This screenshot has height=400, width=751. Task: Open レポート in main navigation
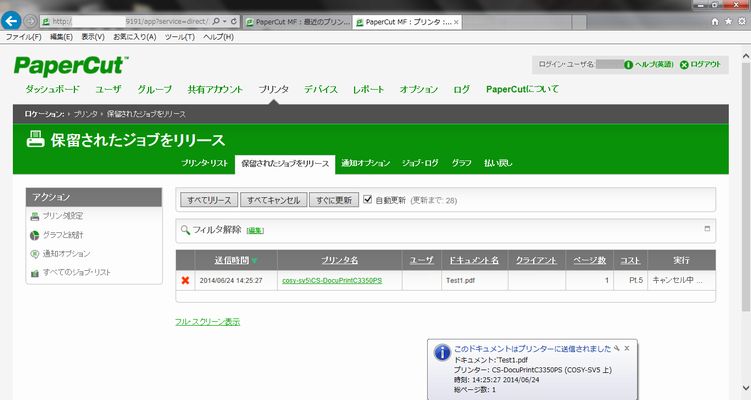click(368, 89)
